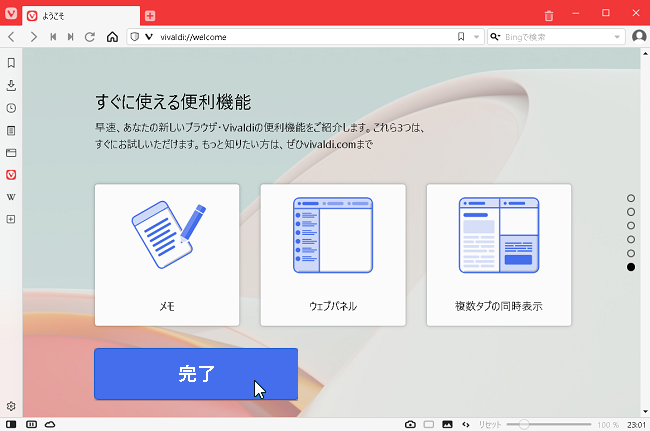Capture the page with camera icon
Viewport: 650px width, 431px height.
[x=410, y=424]
